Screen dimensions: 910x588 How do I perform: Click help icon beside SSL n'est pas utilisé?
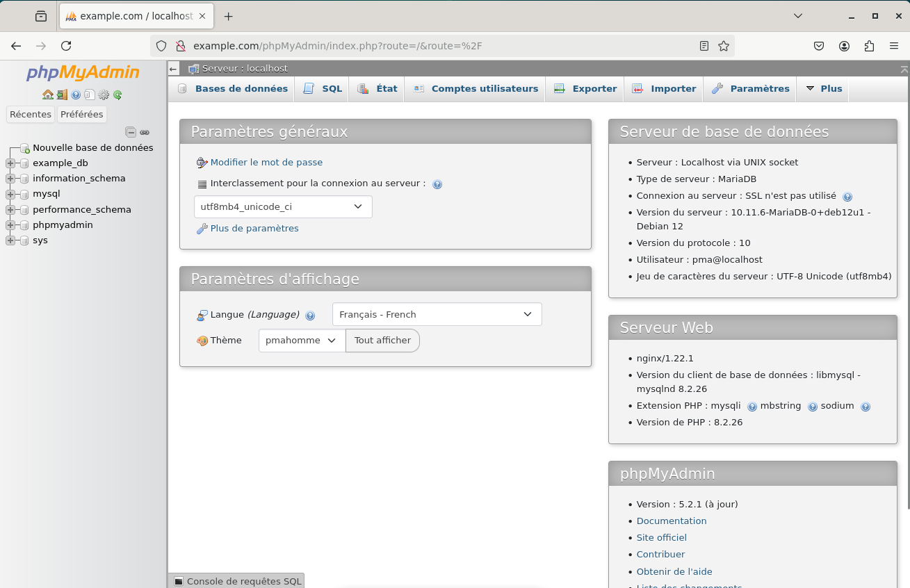pos(847,197)
